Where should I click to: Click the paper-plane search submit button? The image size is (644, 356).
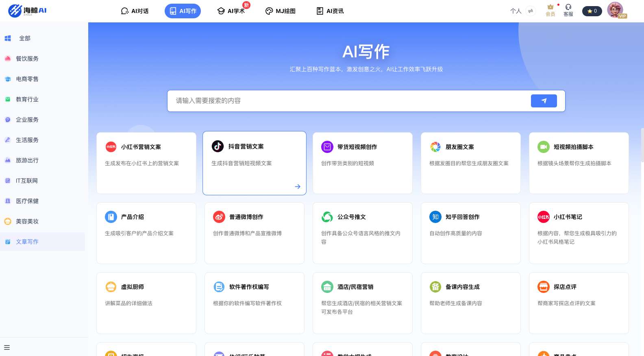pyautogui.click(x=544, y=101)
